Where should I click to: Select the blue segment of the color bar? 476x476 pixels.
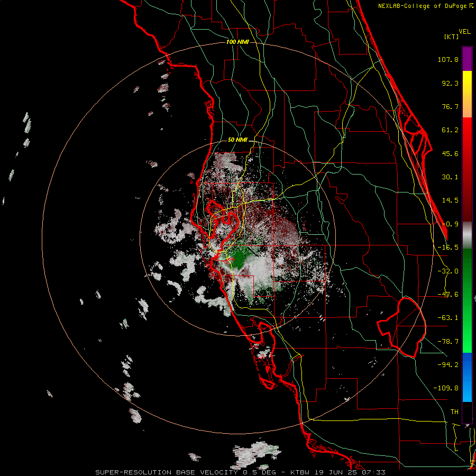click(x=467, y=377)
